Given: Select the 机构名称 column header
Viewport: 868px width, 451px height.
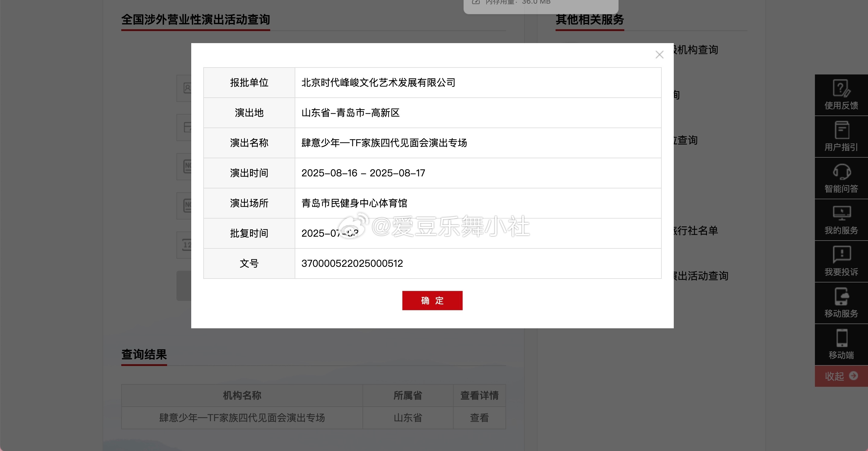Looking at the screenshot, I should coord(242,396).
